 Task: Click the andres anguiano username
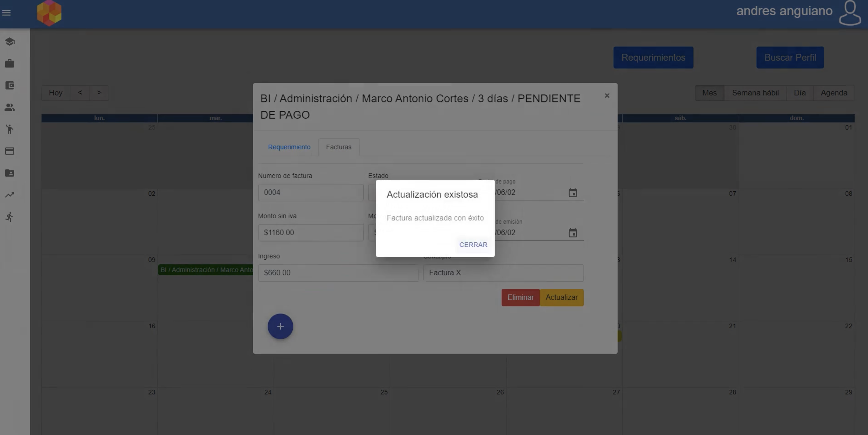click(x=784, y=11)
